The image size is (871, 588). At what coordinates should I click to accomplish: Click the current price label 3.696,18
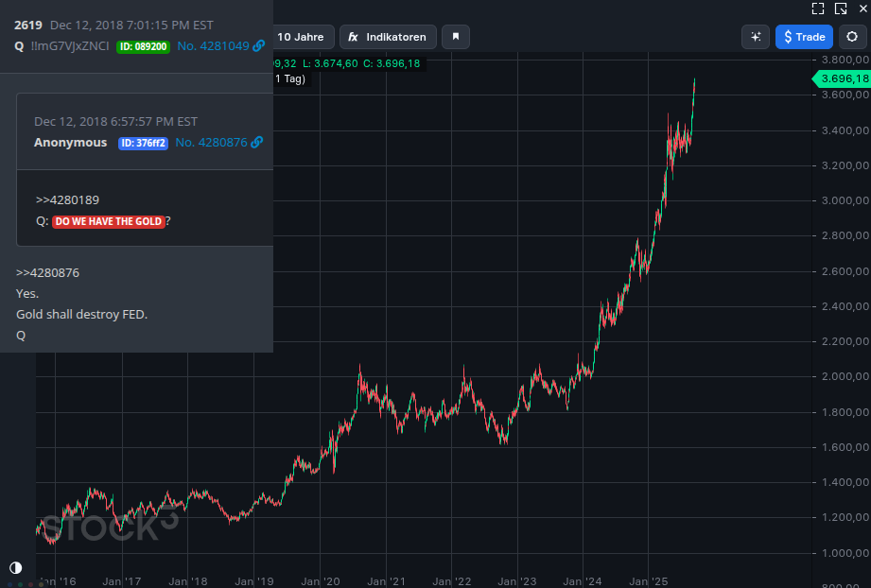pyautogui.click(x=842, y=78)
